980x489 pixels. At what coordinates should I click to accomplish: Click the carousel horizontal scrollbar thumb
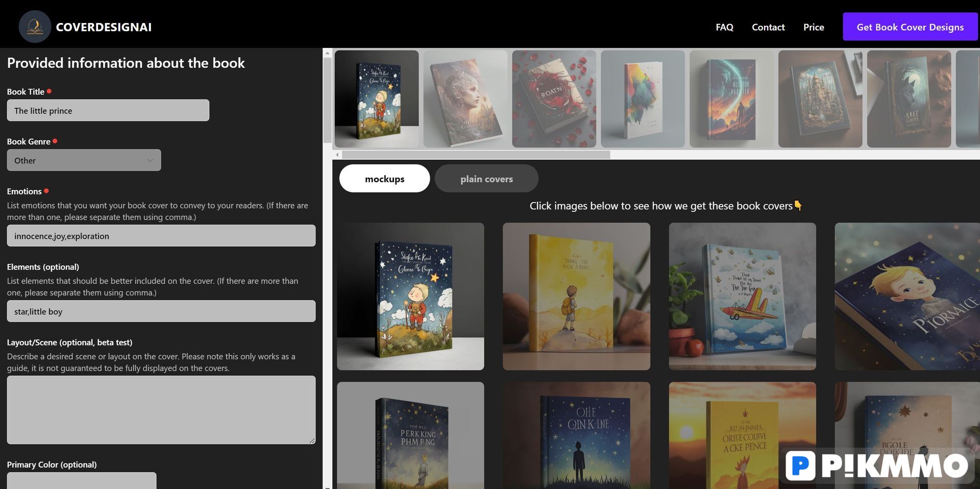[476, 155]
